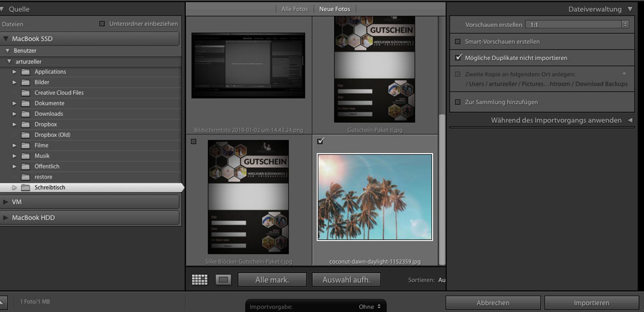The height and width of the screenshot is (312, 644).
Task: Click the Dropbox (Old) folder icon
Action: pyautogui.click(x=25, y=135)
